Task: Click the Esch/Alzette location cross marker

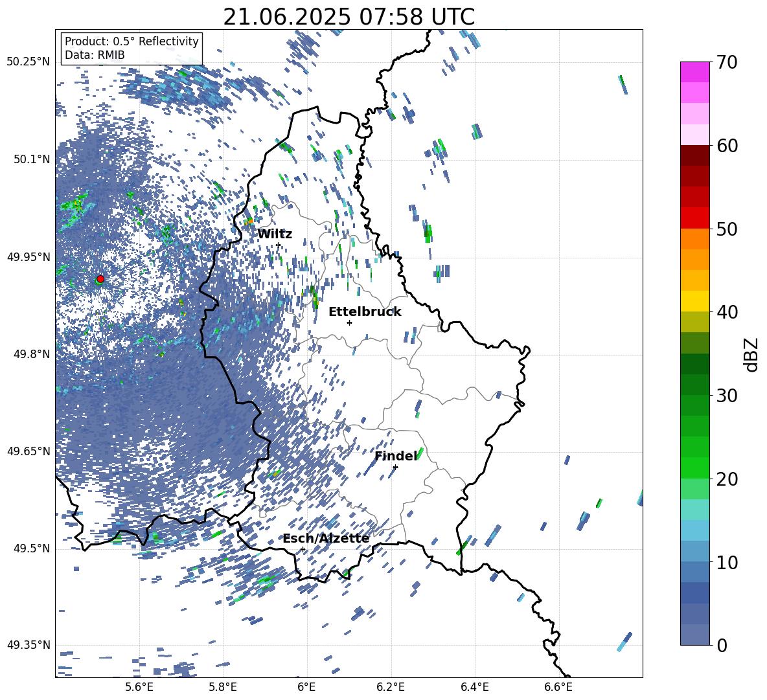Action: click(x=303, y=549)
